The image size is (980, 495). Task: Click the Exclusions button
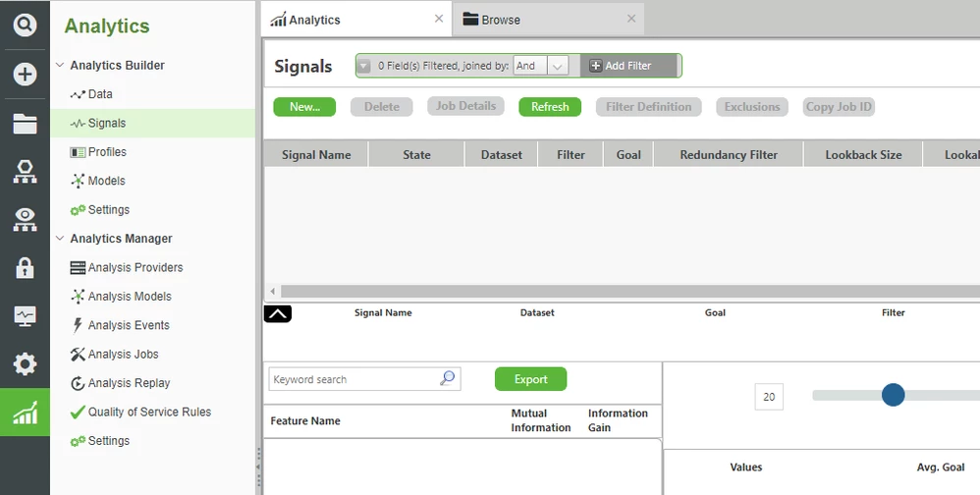tap(752, 107)
